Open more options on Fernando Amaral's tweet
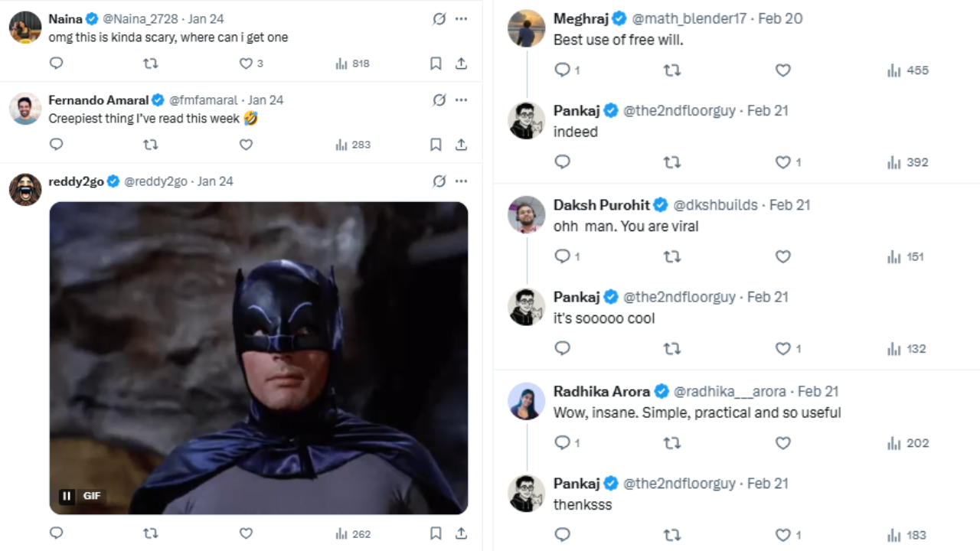 point(461,99)
